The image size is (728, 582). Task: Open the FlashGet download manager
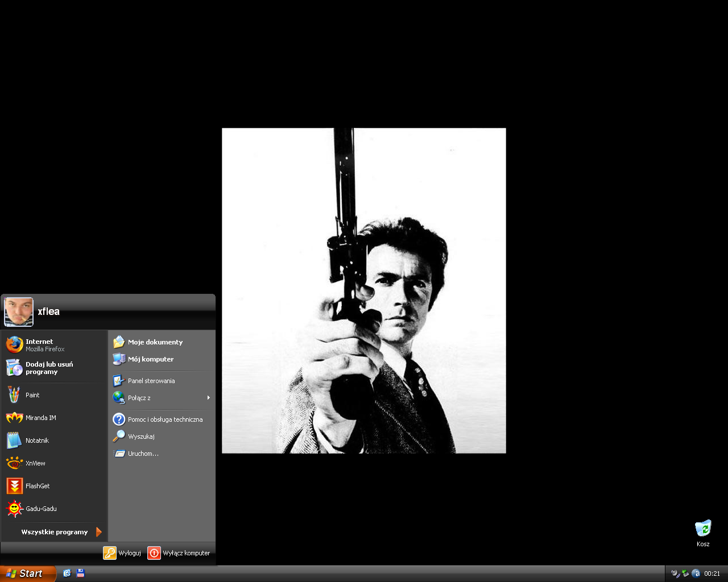tap(37, 486)
